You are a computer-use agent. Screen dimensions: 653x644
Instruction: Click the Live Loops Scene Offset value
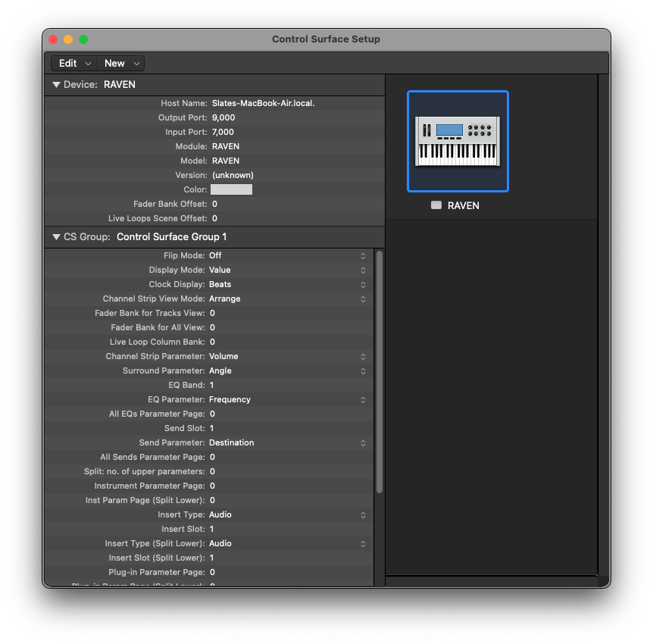click(214, 218)
